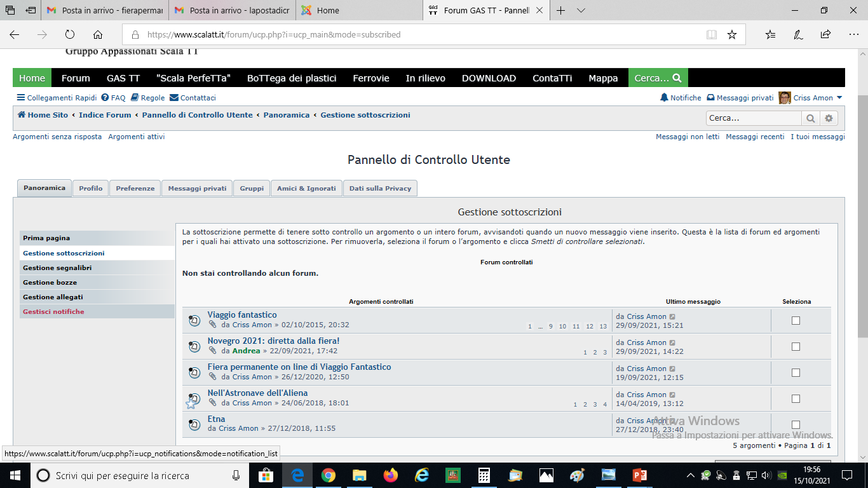Open Gestione segnalibri in sidebar
Viewport: 868px width, 488px height.
coord(57,268)
